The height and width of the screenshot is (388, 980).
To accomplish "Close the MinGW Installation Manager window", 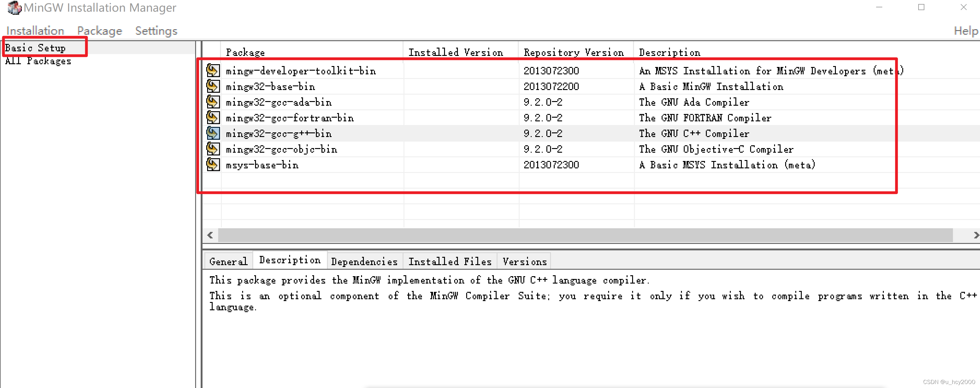I will coord(963,7).
